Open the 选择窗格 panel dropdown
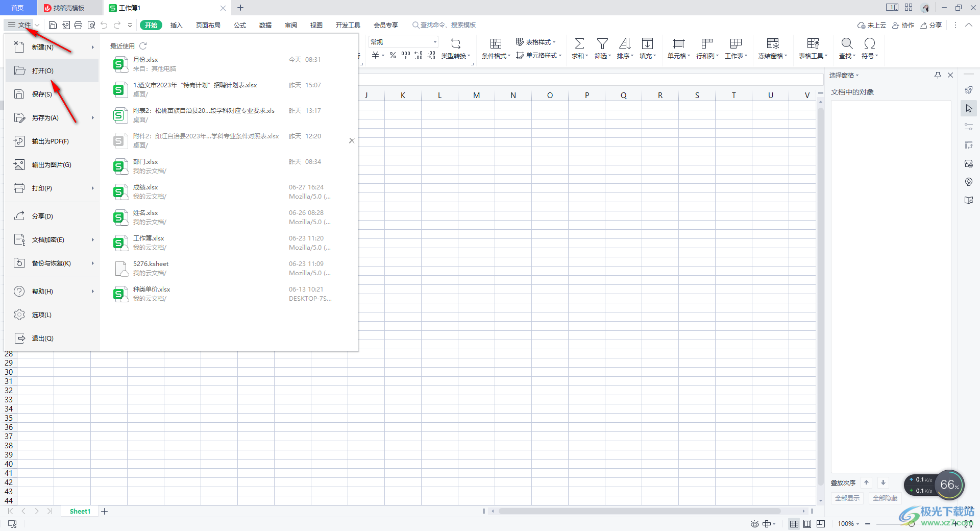980x531 pixels. coord(844,75)
